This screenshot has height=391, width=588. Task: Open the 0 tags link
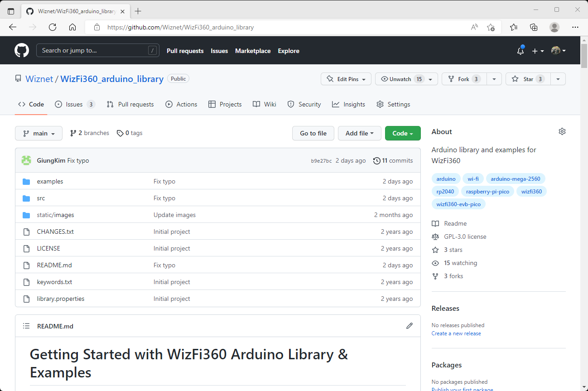pos(130,133)
